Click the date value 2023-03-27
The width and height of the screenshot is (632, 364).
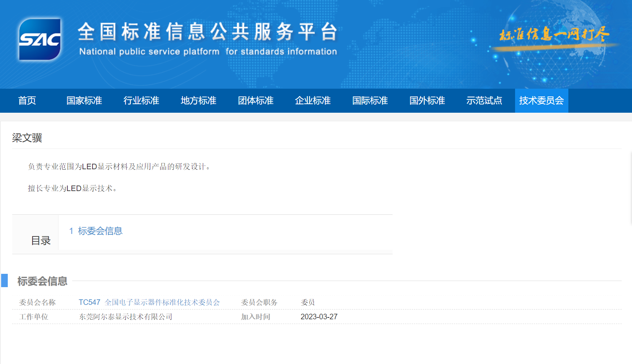(319, 317)
